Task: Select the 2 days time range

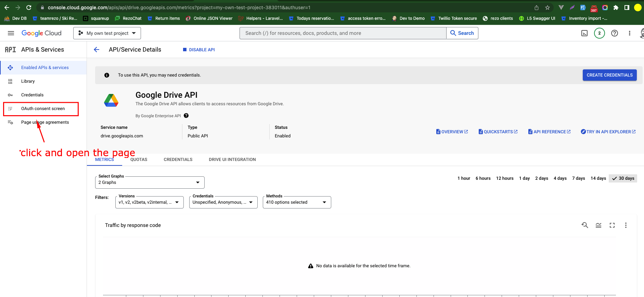Action: (x=542, y=178)
